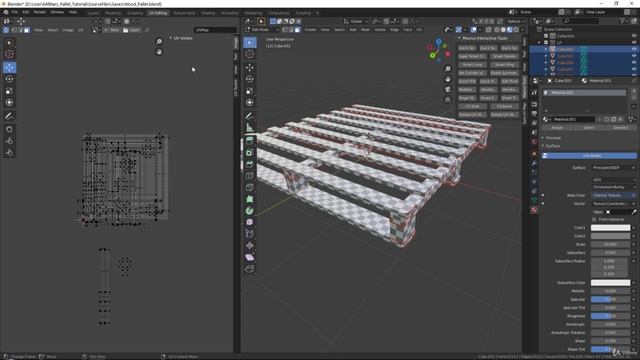The image size is (640, 360).
Task: Open the Window menu
Action: click(x=57, y=12)
